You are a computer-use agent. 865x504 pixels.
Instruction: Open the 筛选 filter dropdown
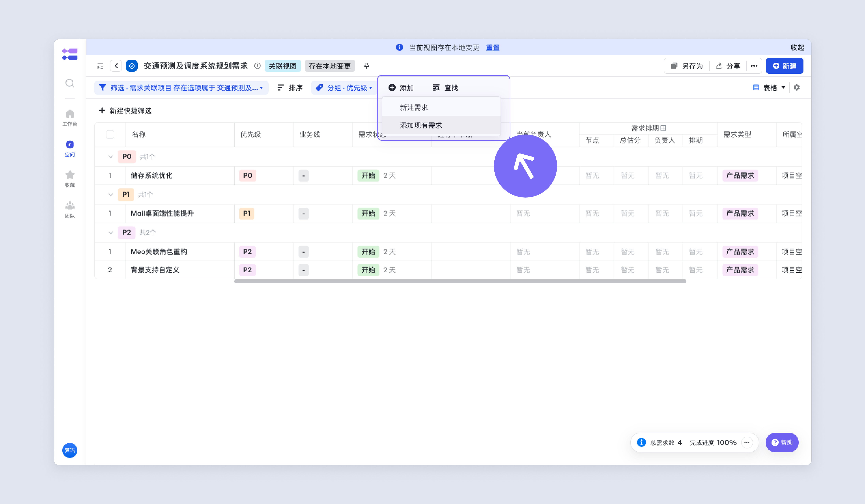click(x=181, y=88)
